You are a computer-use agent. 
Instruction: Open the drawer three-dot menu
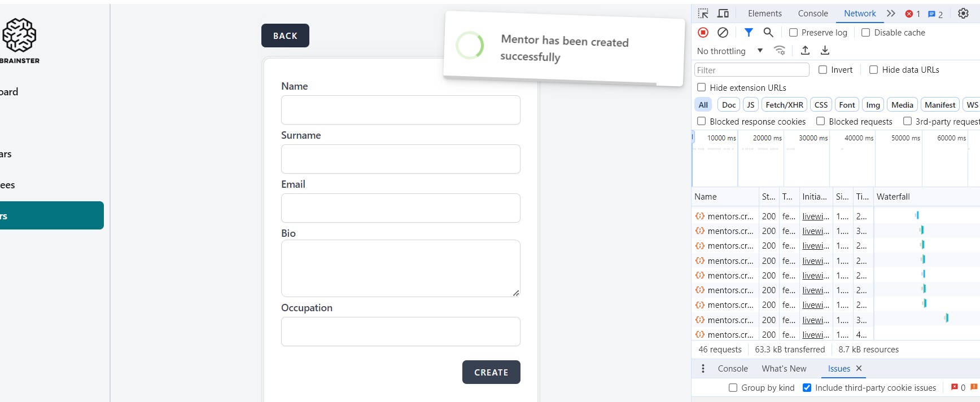pyautogui.click(x=703, y=369)
